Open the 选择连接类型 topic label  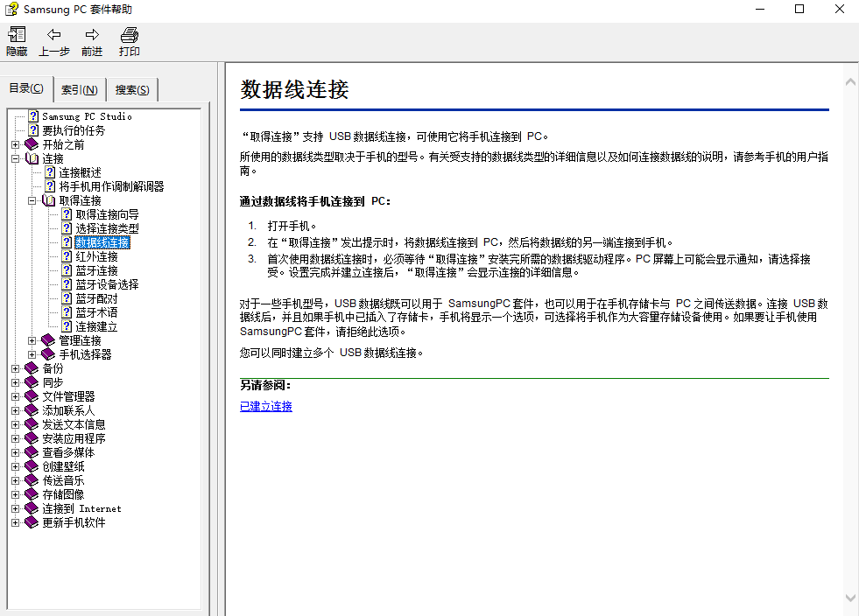tap(108, 228)
